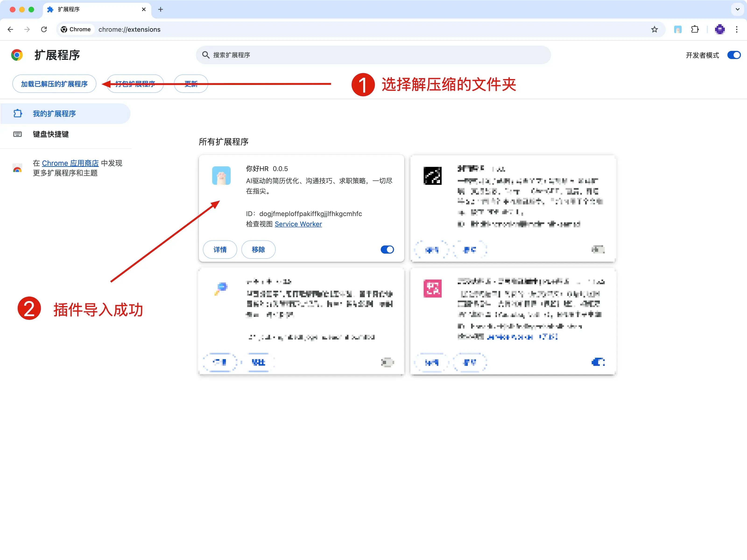Screen dimensions: 747x560
Task: Click the 你好HR paw extension icon
Action: click(x=221, y=175)
